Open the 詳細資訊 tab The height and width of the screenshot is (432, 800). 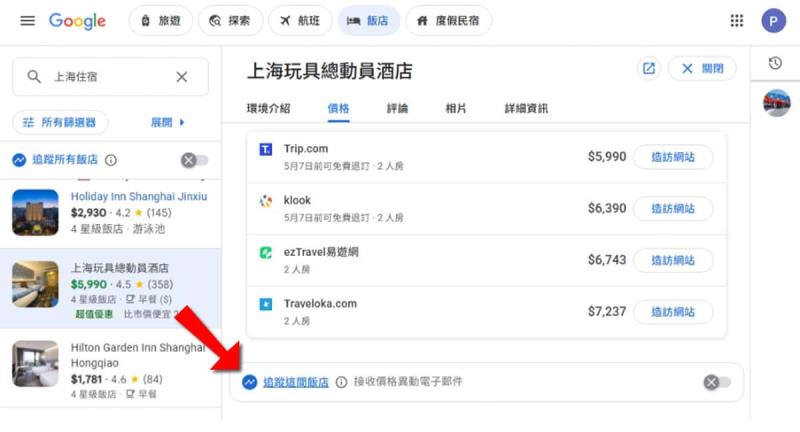point(526,108)
